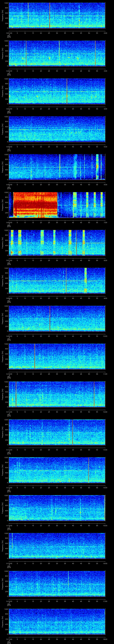
Task: Click the red line near 4 seconds in the 9:11:00 panel
Action: click(x=16, y=394)
